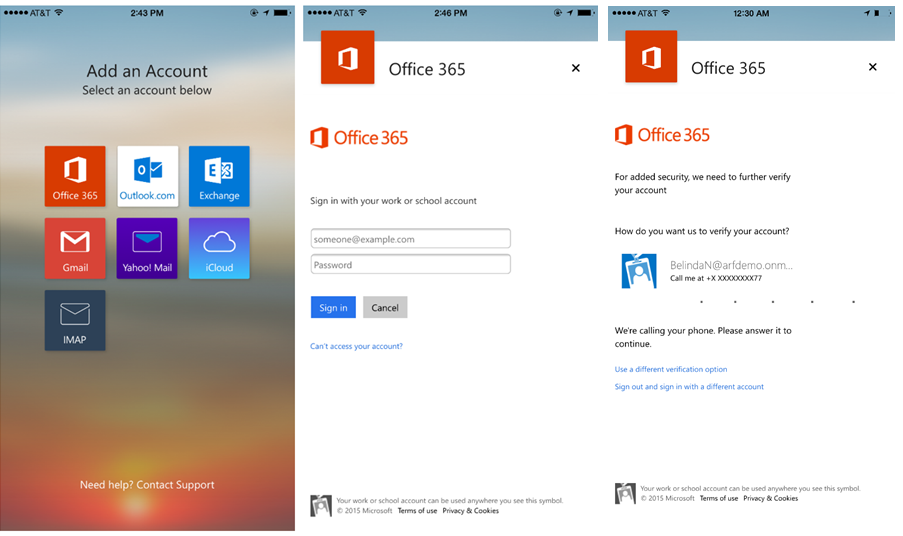Viewport: 903px width, 536px height.
Task: Click 'Add an Account' heading
Action: tap(147, 71)
